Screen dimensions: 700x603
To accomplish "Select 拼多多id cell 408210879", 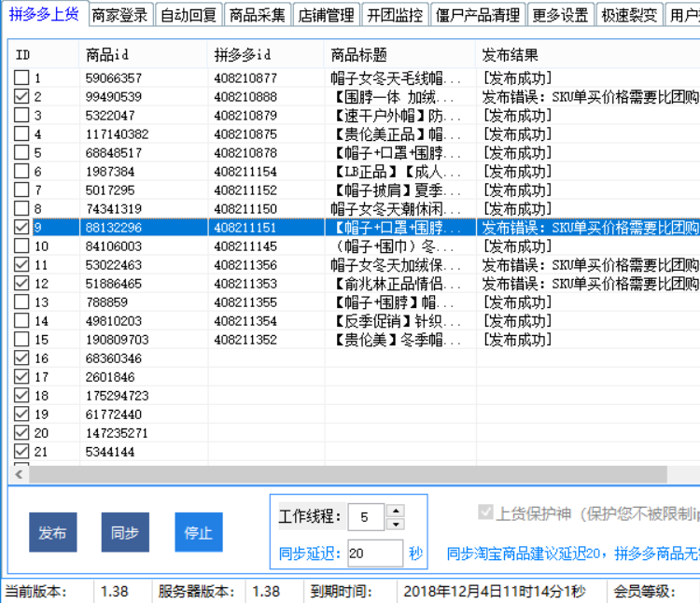I will (x=245, y=116).
